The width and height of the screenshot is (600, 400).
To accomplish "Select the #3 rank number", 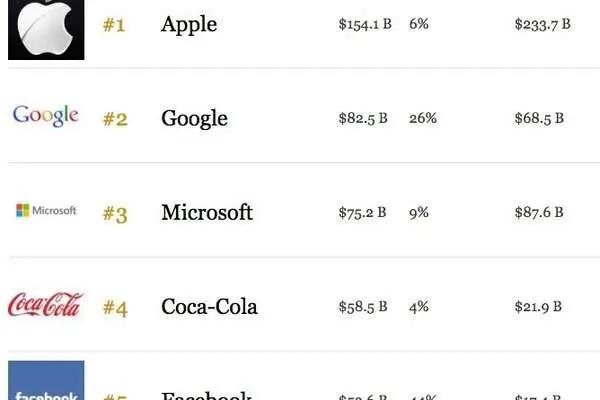I will [x=115, y=214].
